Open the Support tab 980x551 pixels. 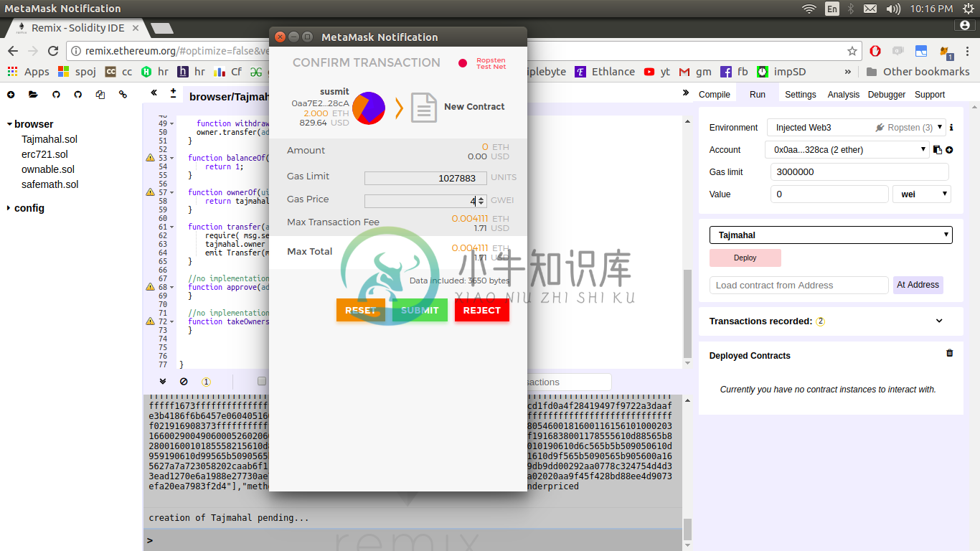coord(930,95)
